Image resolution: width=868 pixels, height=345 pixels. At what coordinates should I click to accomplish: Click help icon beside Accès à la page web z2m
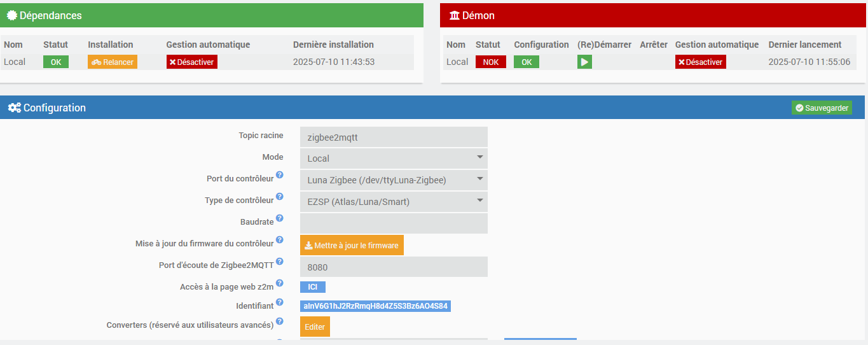[280, 283]
